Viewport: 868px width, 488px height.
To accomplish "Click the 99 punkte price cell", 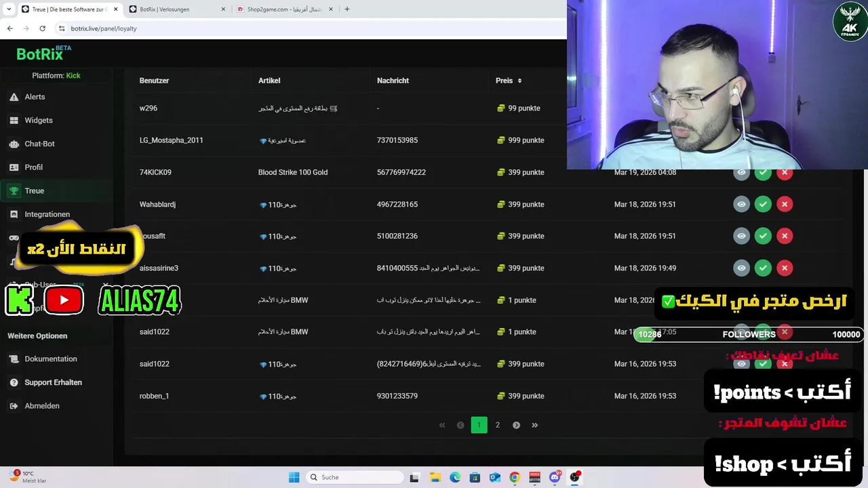I will (x=518, y=108).
